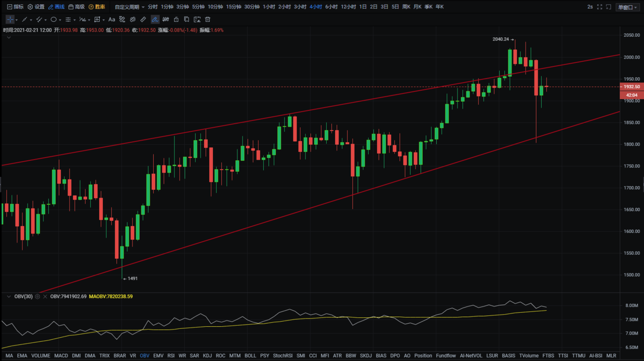Image resolution: width=644 pixels, height=361 pixels.
Task: Toggle the BOLL indicator
Action: (250, 356)
